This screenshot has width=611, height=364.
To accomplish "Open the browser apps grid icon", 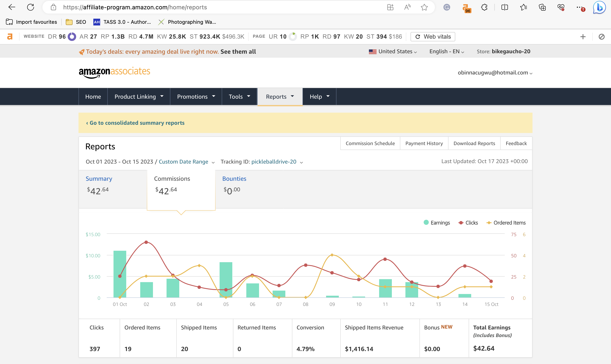I will [390, 7].
